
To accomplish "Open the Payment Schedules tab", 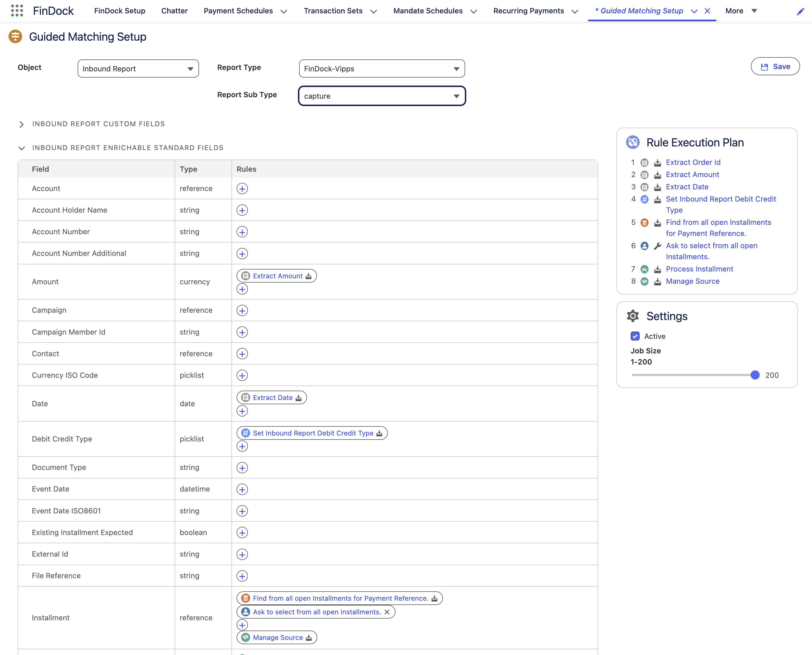I will (x=238, y=11).
